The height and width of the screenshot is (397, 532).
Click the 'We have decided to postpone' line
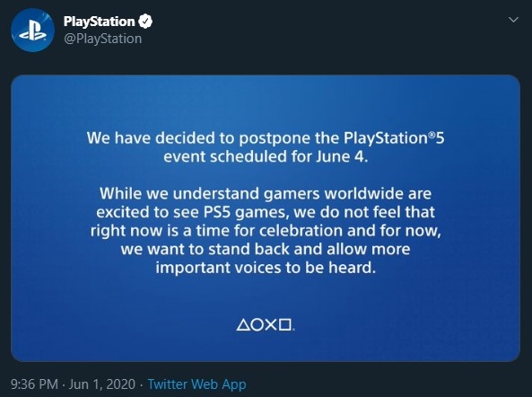pos(266,138)
